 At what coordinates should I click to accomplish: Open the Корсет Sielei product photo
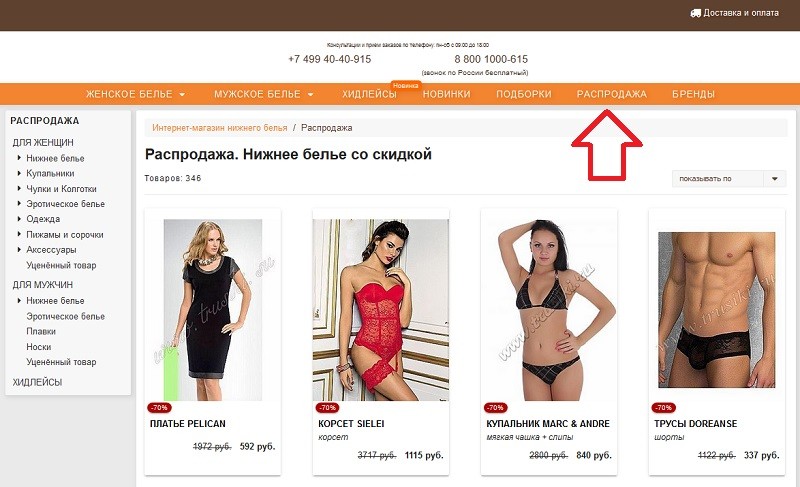(381, 310)
